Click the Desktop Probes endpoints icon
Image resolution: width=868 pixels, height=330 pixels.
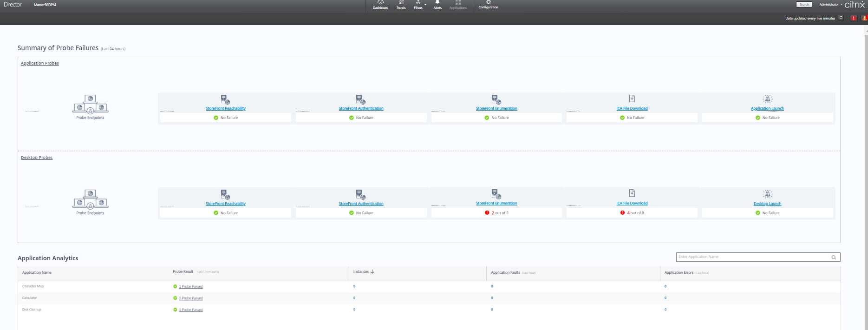click(90, 199)
